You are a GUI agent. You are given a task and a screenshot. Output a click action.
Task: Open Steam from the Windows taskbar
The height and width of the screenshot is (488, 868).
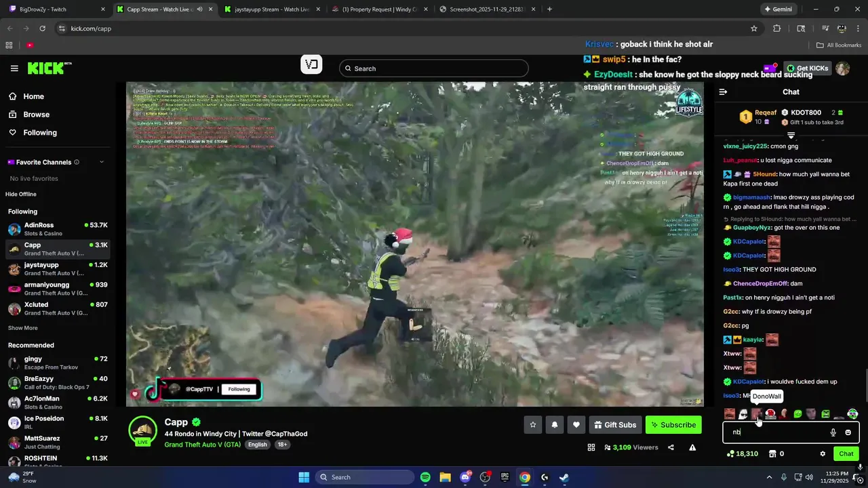[564, 477]
